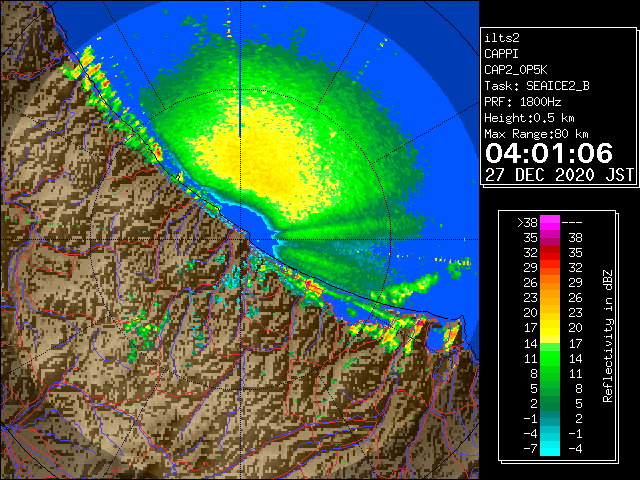Click the 'PRF: 1800Hz' text

coord(522,102)
